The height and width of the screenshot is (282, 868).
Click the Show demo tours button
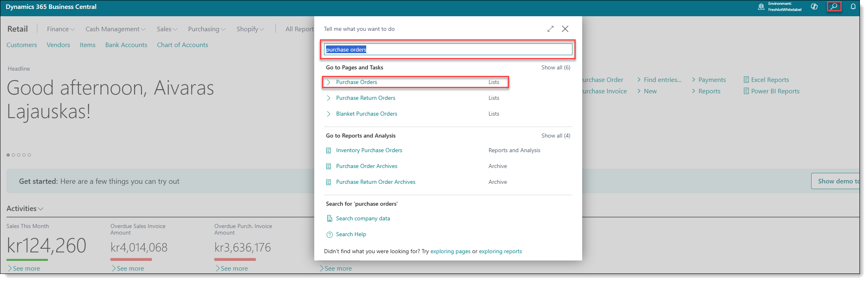[835, 181]
